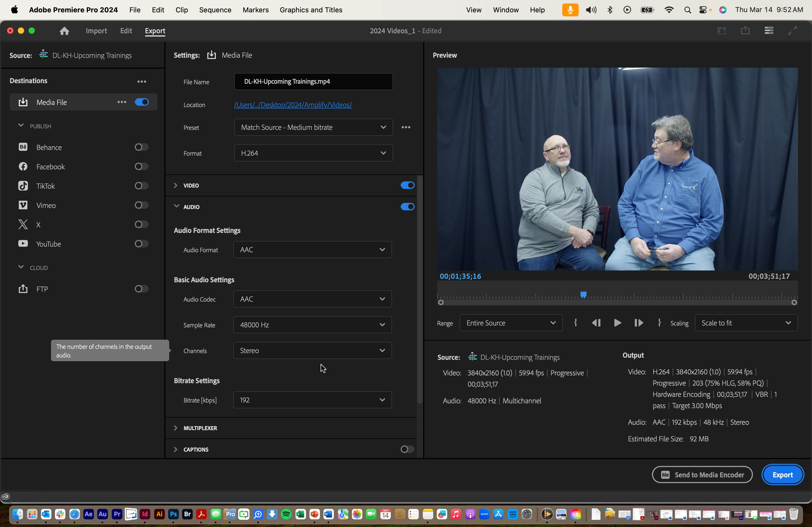
Task: Expand the Multiplexer section
Action: pos(175,428)
